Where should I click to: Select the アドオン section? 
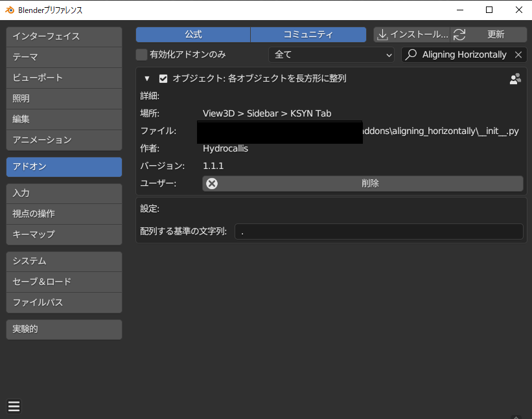pyautogui.click(x=64, y=167)
